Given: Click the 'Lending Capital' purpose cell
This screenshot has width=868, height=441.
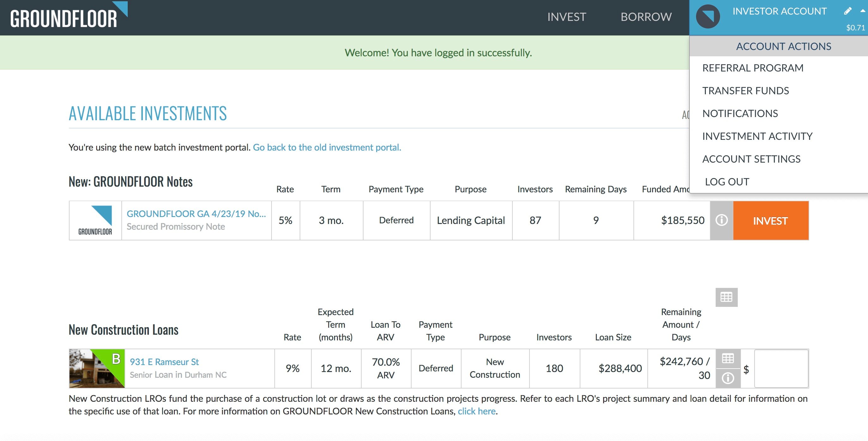Looking at the screenshot, I should point(471,220).
